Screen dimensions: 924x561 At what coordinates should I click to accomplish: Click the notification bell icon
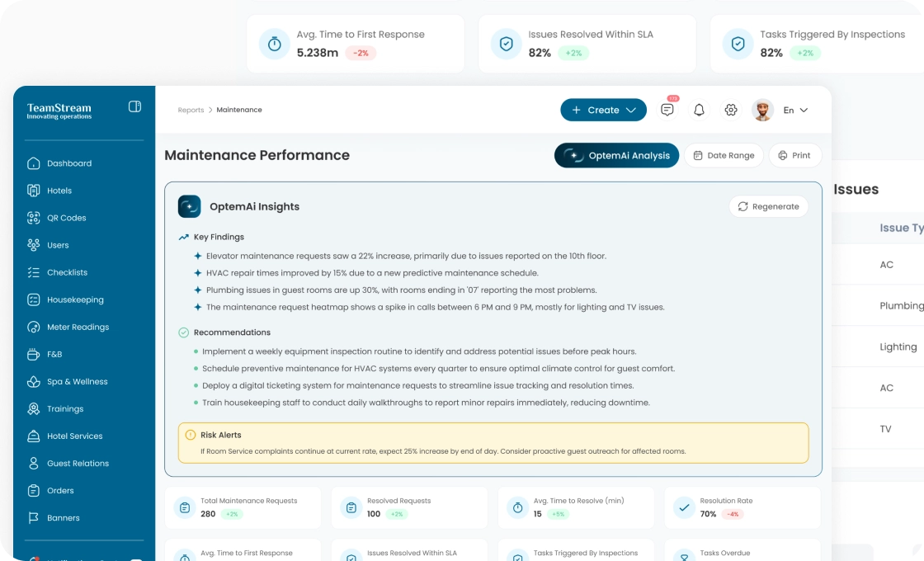pyautogui.click(x=699, y=110)
